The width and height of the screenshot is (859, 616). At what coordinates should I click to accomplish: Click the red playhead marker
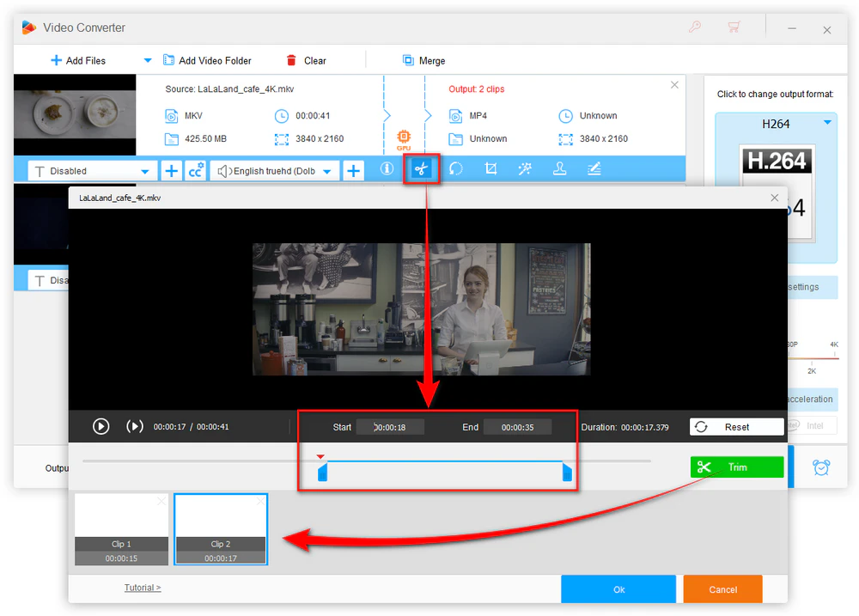pos(320,456)
